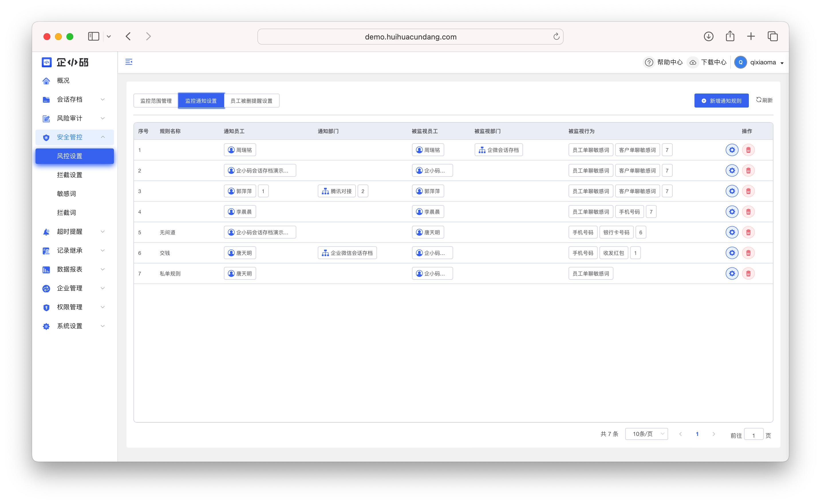The height and width of the screenshot is (504, 821).
Task: Click the Safari share icon
Action: tap(730, 36)
